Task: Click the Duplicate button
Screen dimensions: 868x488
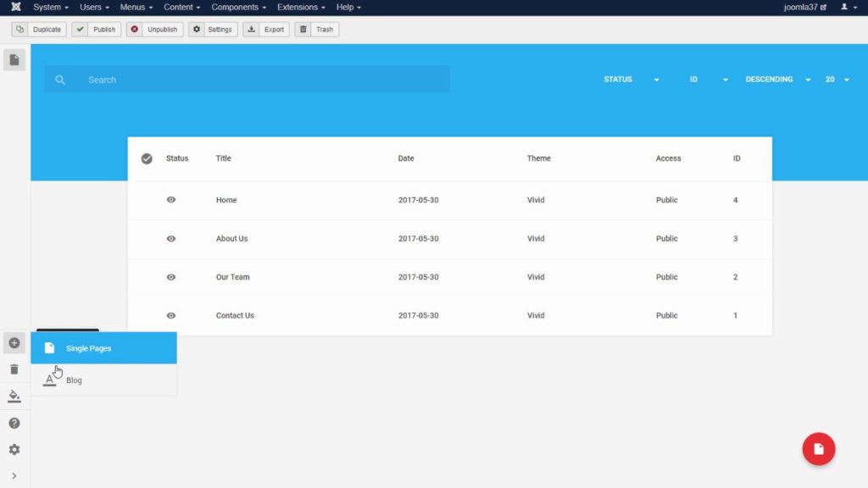Action: pyautogui.click(x=39, y=30)
